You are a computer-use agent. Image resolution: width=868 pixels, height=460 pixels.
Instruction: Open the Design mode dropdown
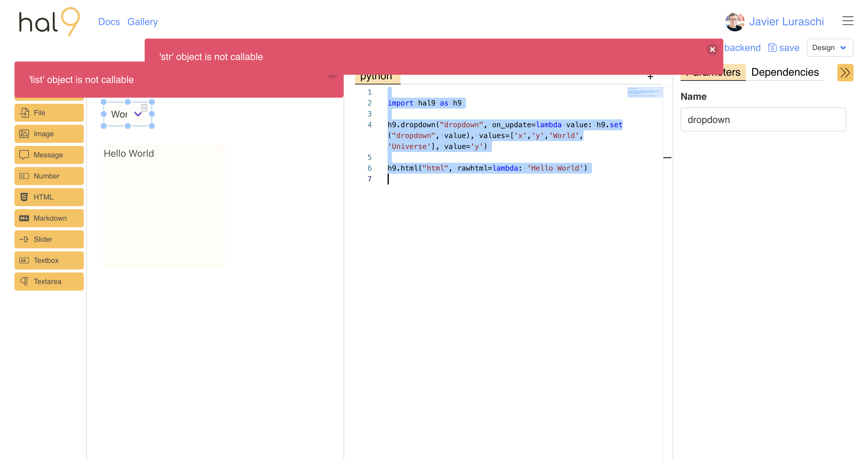click(830, 48)
